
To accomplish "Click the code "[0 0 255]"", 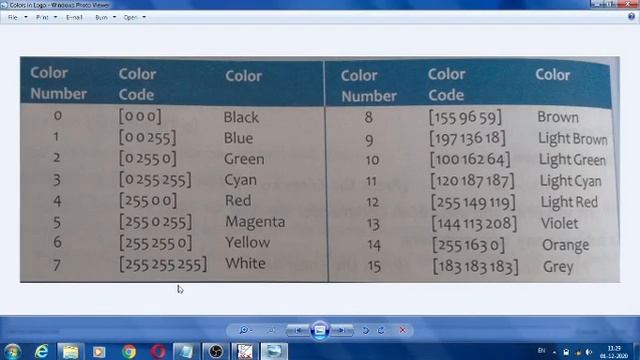I will point(147,137).
